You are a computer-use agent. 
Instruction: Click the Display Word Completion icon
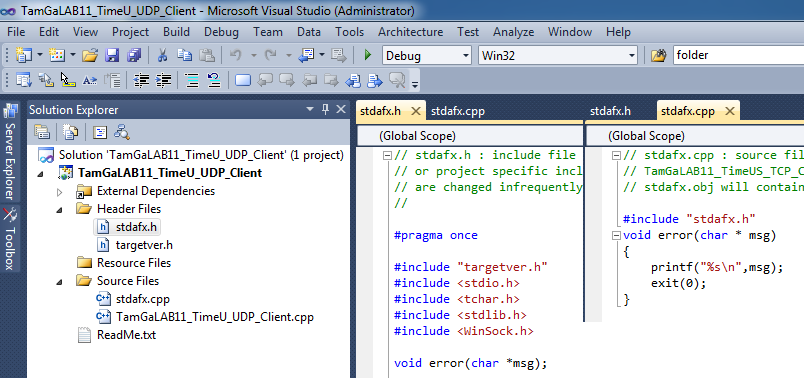click(90, 80)
